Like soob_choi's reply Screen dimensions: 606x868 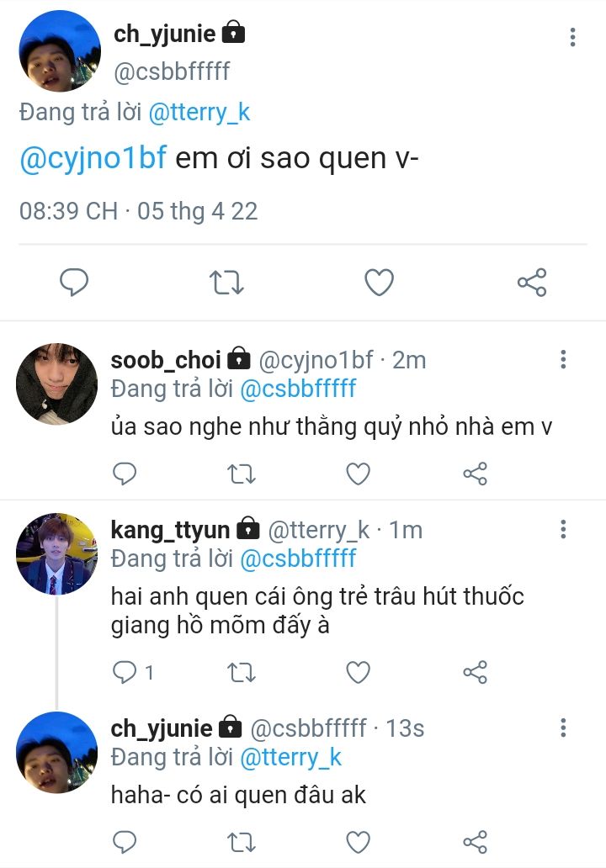click(359, 474)
